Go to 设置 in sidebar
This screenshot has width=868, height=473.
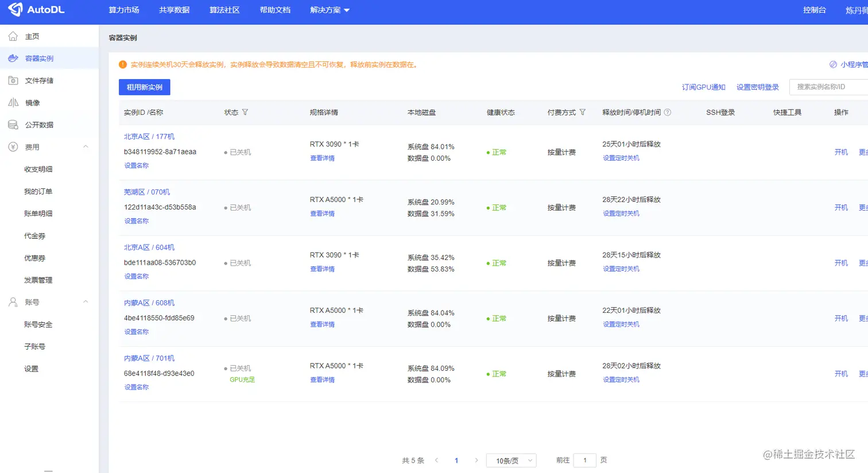pos(32,369)
